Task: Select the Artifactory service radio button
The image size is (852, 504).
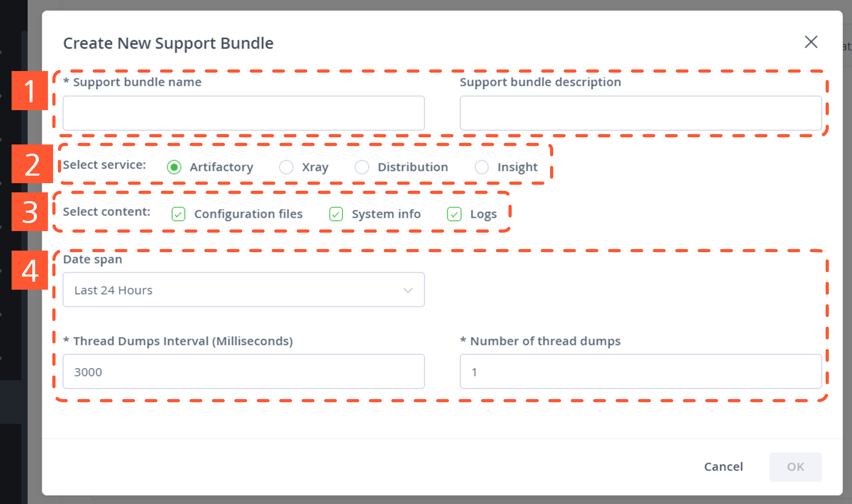Action: pyautogui.click(x=174, y=167)
